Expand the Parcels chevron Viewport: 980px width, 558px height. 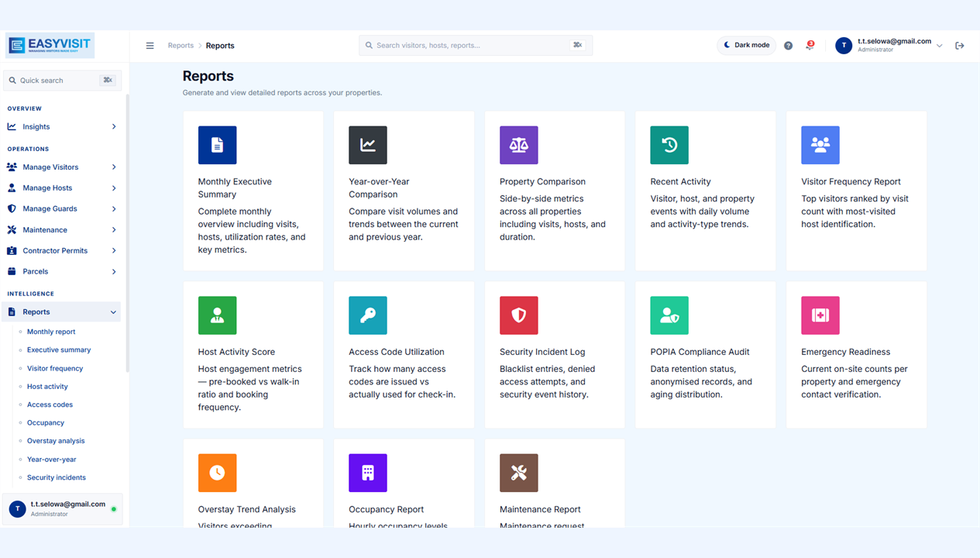[114, 271]
